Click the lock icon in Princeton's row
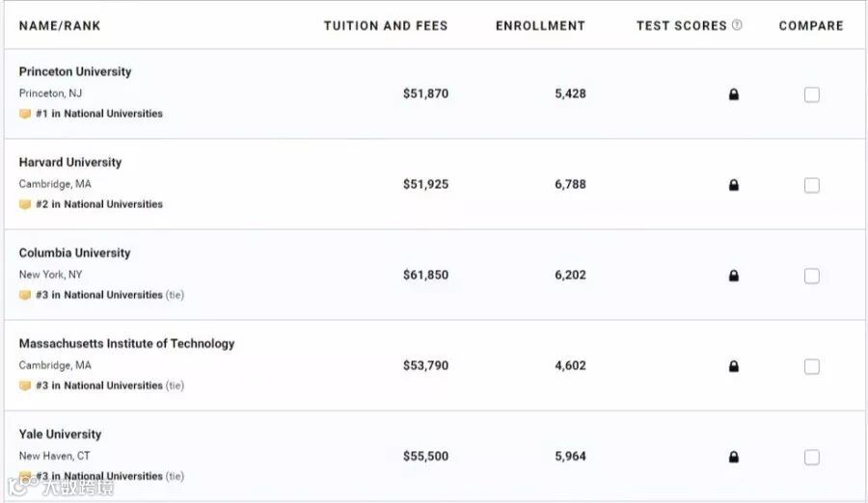The width and height of the screenshot is (868, 503). click(734, 94)
